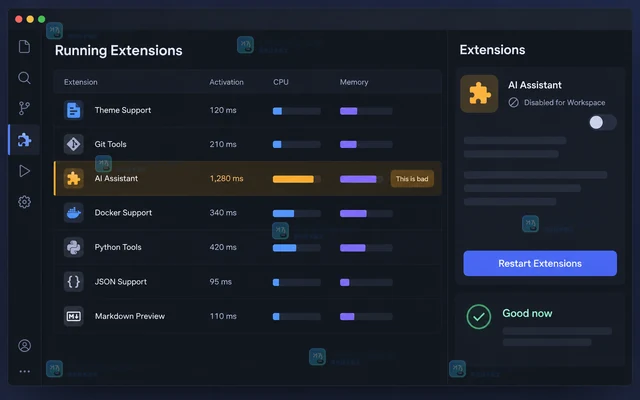
Task: Click the Git Tools diamond icon
Action: pos(73,144)
